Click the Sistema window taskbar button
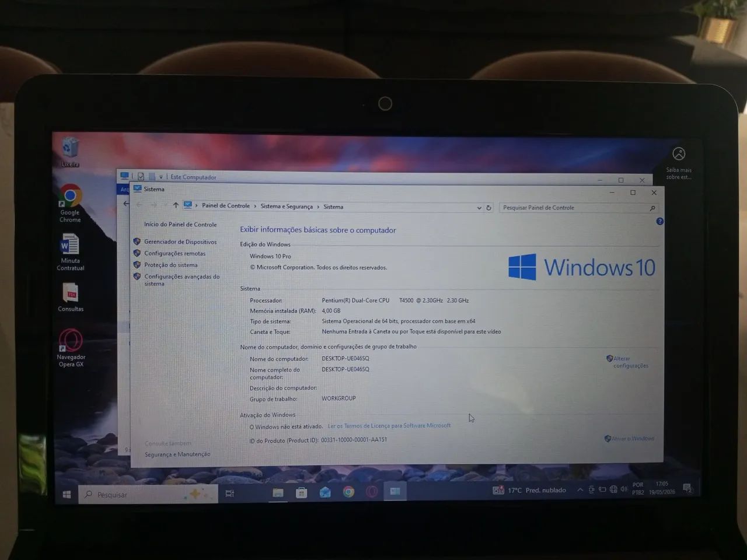 [395, 491]
